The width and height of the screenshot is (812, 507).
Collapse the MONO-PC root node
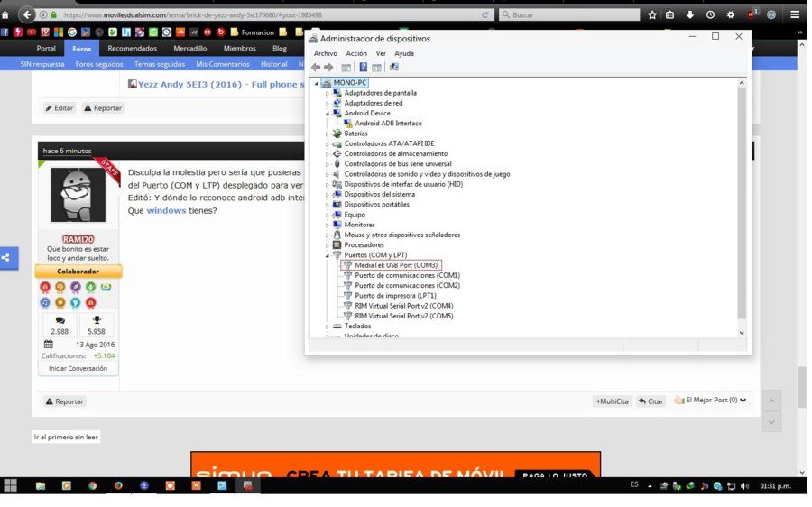point(317,83)
